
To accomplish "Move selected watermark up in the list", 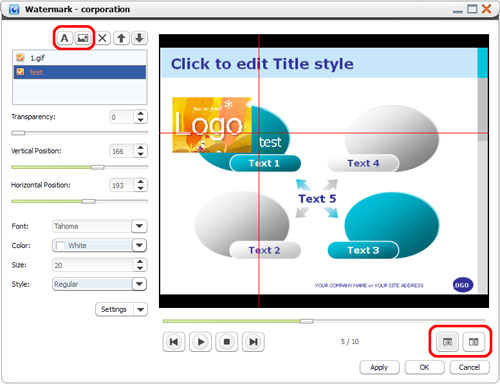I will coord(121,38).
